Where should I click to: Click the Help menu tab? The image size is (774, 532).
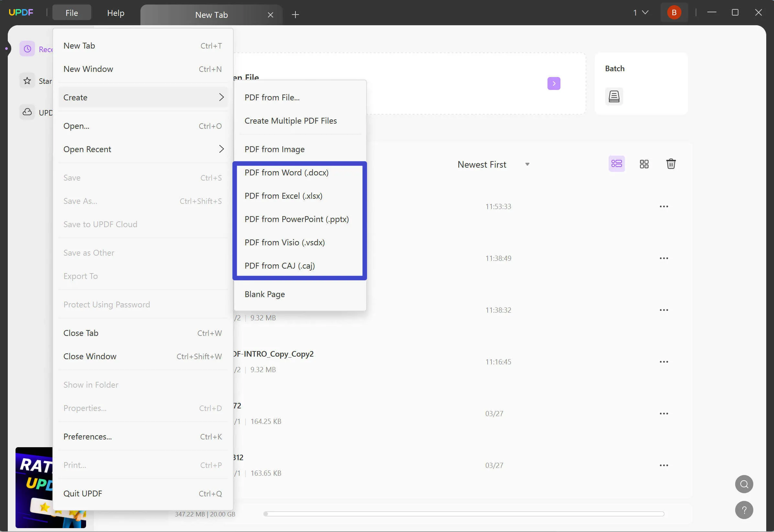[115, 13]
